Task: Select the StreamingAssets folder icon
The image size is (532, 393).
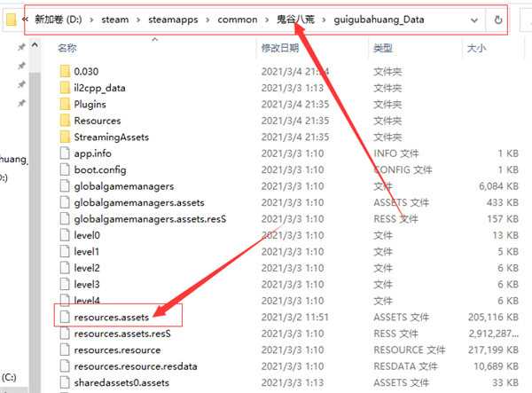Action: tap(65, 137)
